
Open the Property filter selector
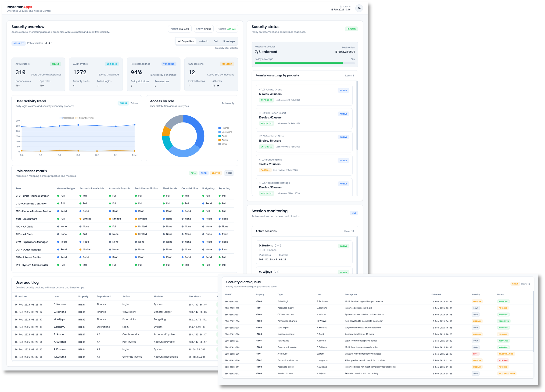coord(226,48)
